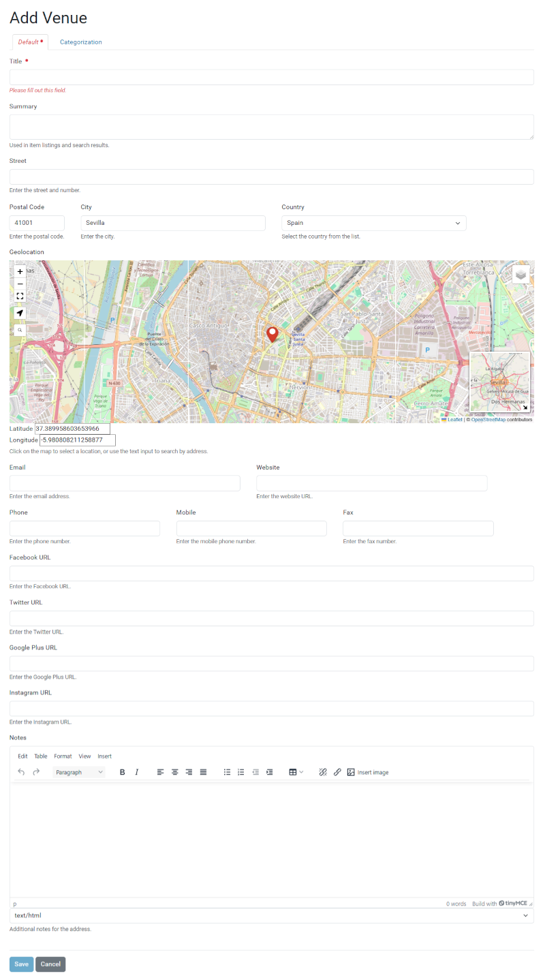Click Insert image toolbar button
The width and height of the screenshot is (545, 980).
[368, 772]
